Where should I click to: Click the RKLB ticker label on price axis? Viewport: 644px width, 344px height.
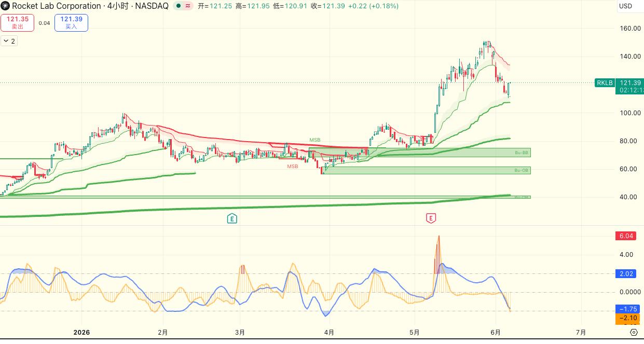point(605,83)
